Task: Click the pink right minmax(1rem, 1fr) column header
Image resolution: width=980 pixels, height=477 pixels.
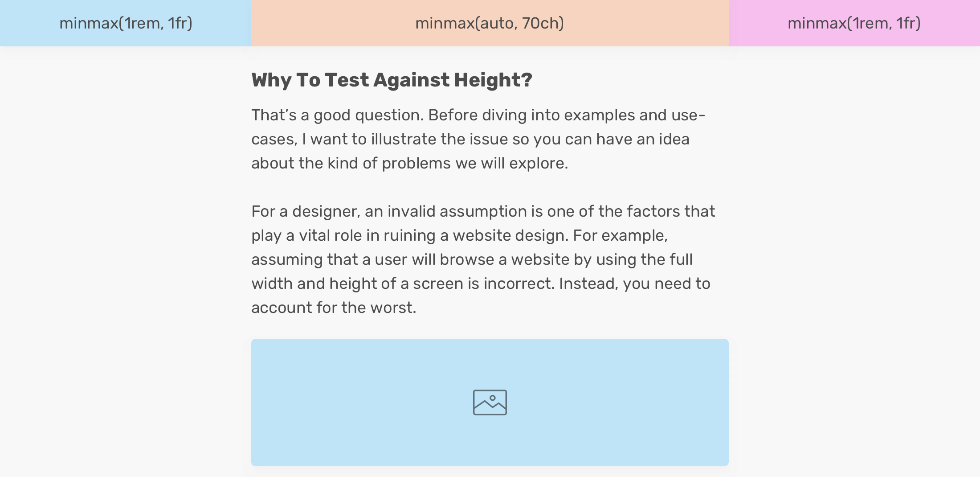Action: [x=854, y=23]
